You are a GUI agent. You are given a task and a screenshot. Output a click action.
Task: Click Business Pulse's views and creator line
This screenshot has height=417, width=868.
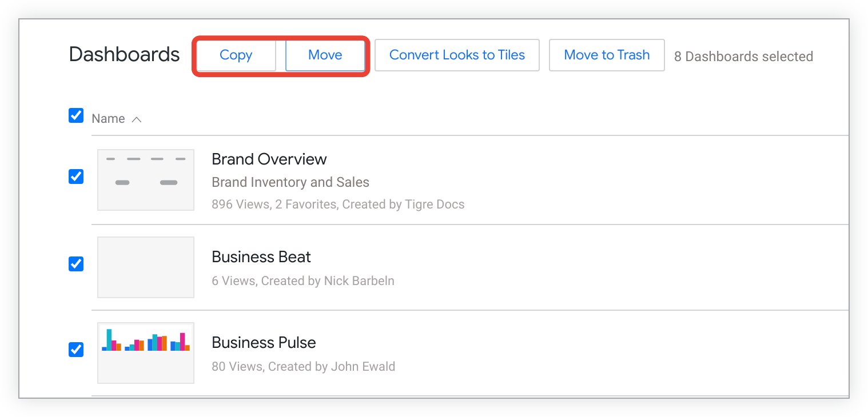coord(303,366)
